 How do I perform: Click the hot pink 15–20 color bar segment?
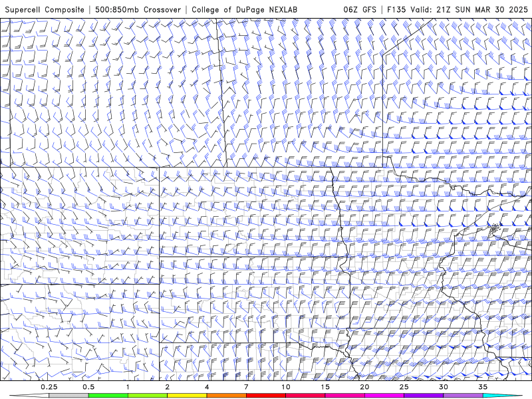(x=344, y=396)
